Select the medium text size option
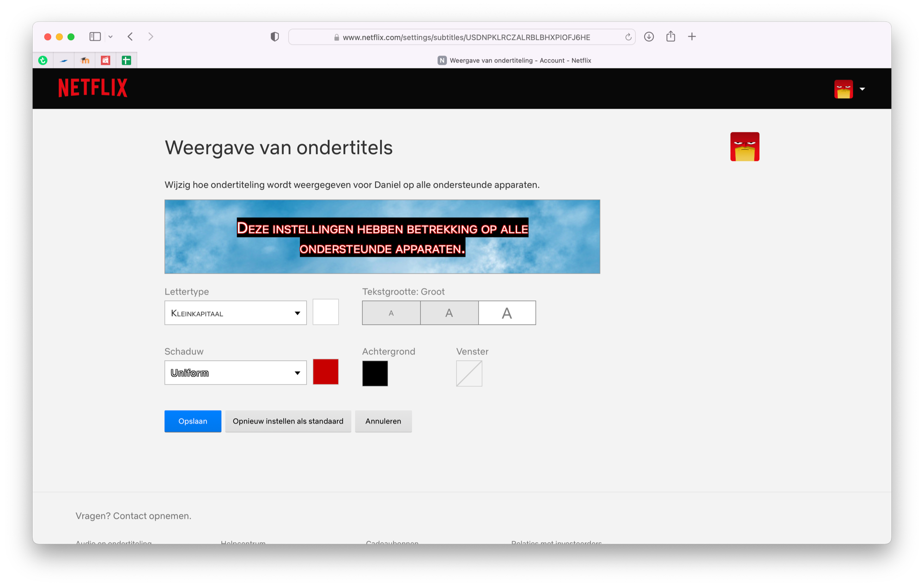 click(449, 313)
